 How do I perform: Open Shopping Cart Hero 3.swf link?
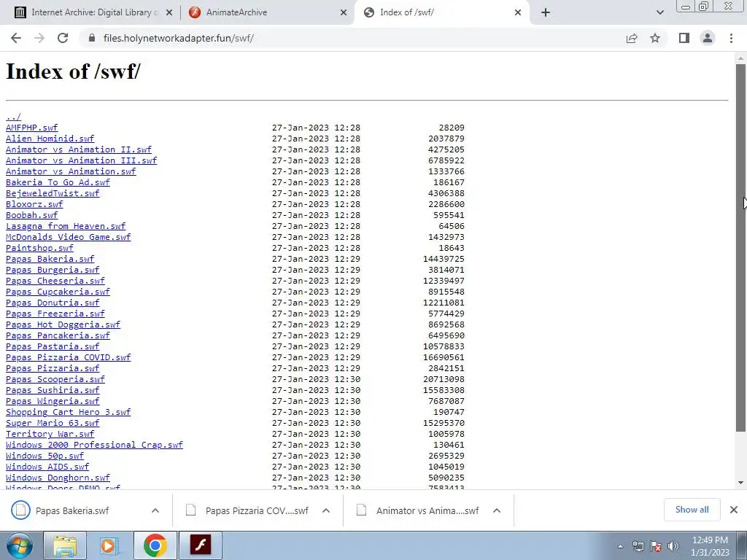coord(68,412)
